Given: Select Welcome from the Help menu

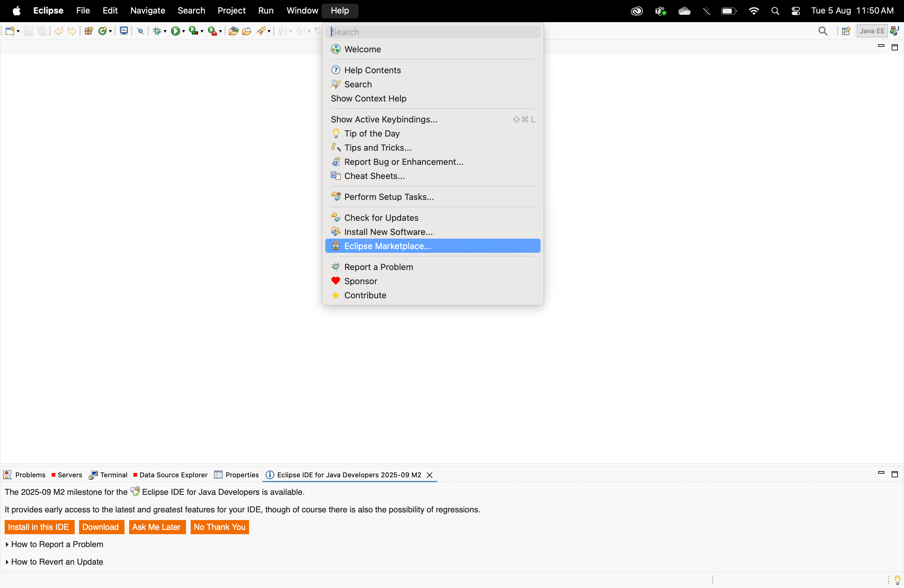Looking at the screenshot, I should click(x=433, y=50).
